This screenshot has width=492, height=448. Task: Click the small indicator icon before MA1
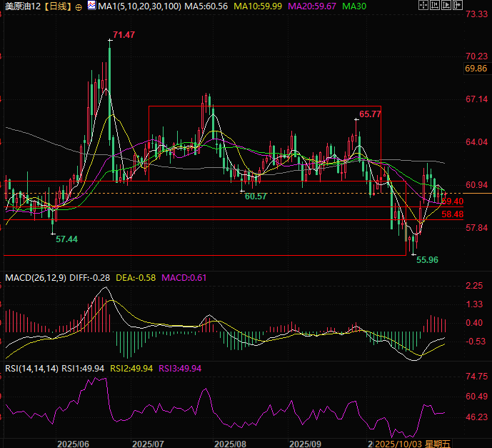pos(91,6)
